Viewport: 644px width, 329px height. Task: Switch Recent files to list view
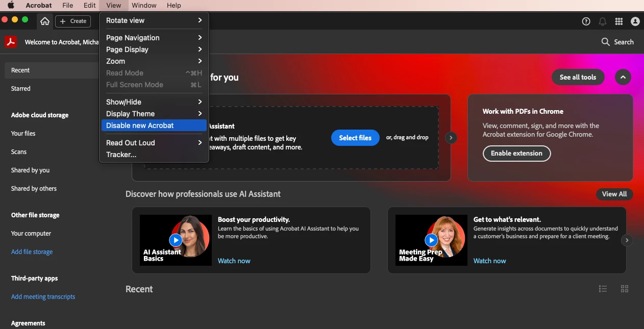coord(603,289)
